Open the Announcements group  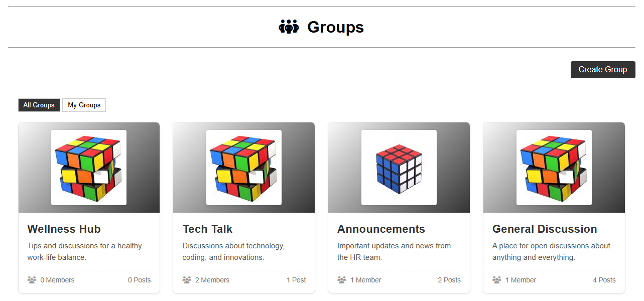(380, 229)
